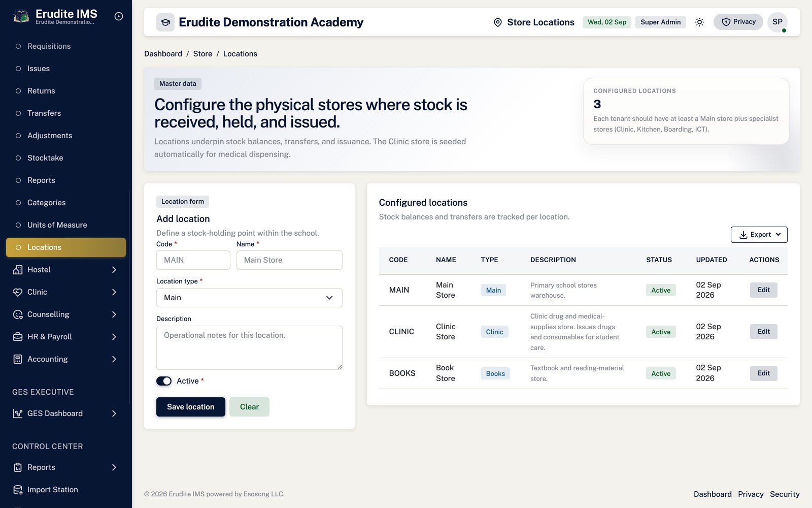Open the Export dropdown button

[x=759, y=235]
